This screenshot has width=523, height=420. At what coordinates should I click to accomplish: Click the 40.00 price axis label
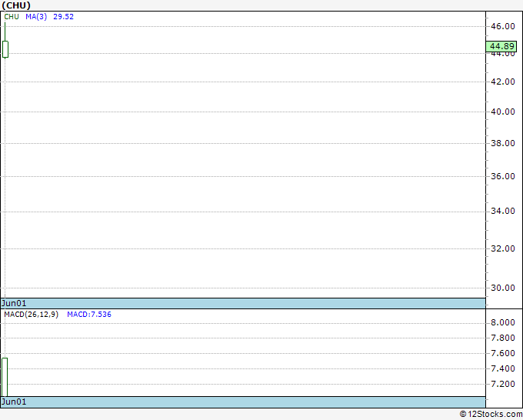(x=503, y=112)
